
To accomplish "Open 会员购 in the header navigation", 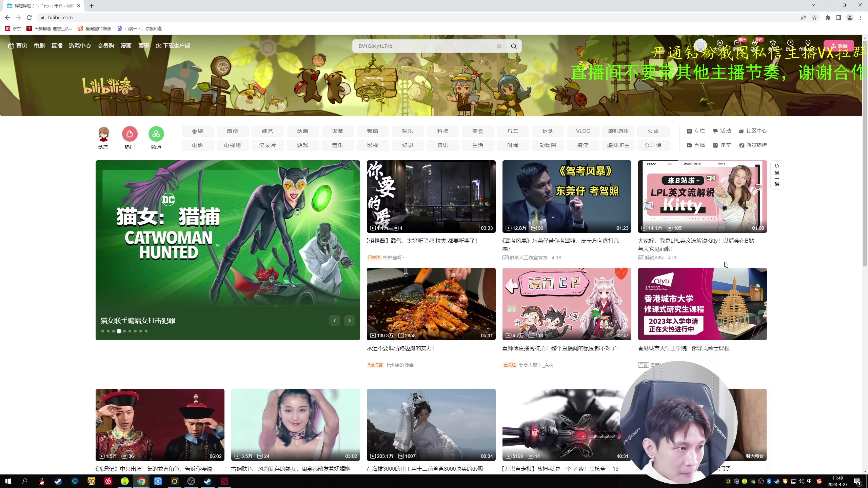I will coord(106,46).
